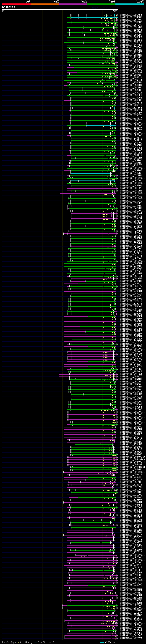Select the UniRef100_B6SUP7 label
146x644 pixels.
point(131,37)
